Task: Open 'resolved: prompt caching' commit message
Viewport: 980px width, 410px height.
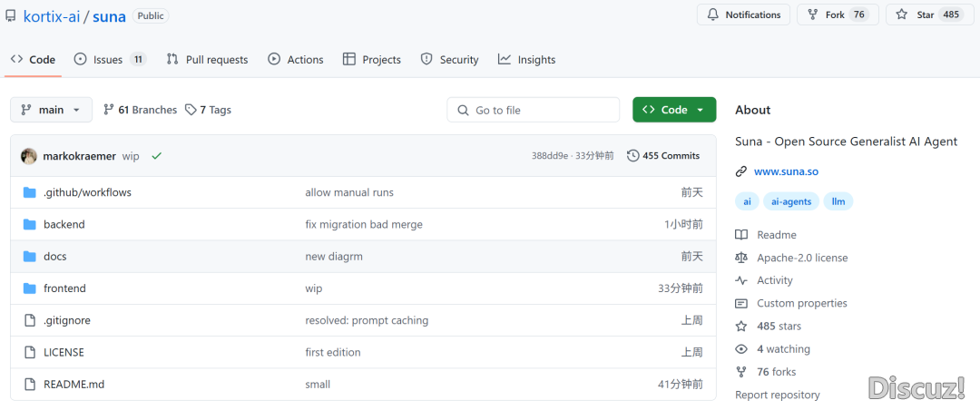Action: pyautogui.click(x=367, y=320)
